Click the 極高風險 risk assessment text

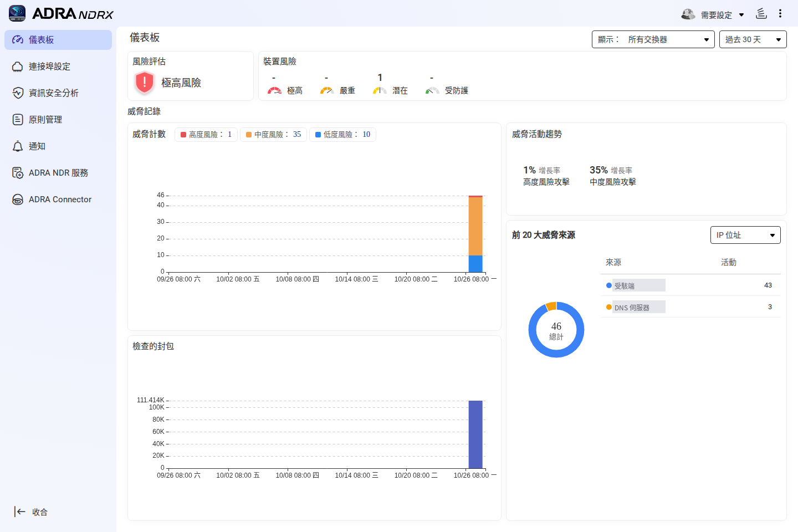(181, 83)
